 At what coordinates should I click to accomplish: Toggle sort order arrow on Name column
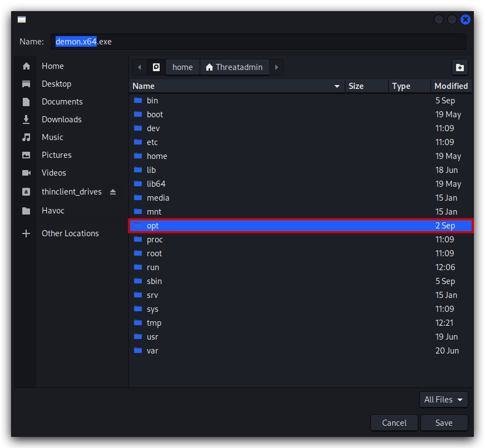337,86
